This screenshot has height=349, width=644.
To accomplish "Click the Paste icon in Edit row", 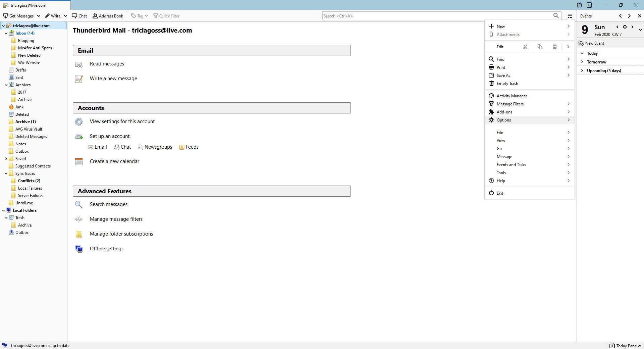I will (x=554, y=47).
